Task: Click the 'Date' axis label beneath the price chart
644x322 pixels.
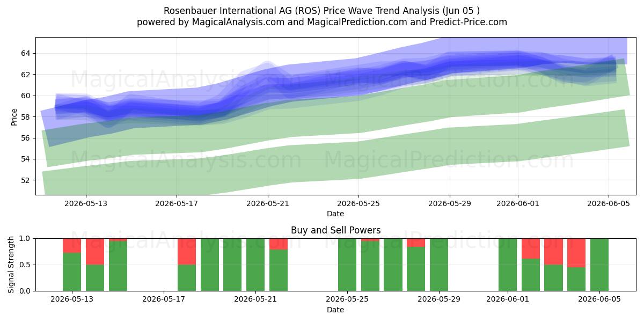Action: [x=335, y=214]
